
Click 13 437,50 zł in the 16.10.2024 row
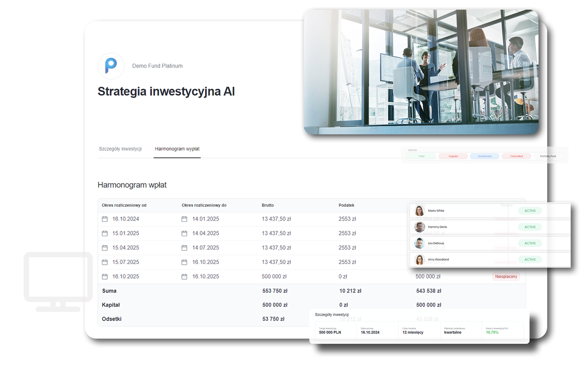coord(276,219)
